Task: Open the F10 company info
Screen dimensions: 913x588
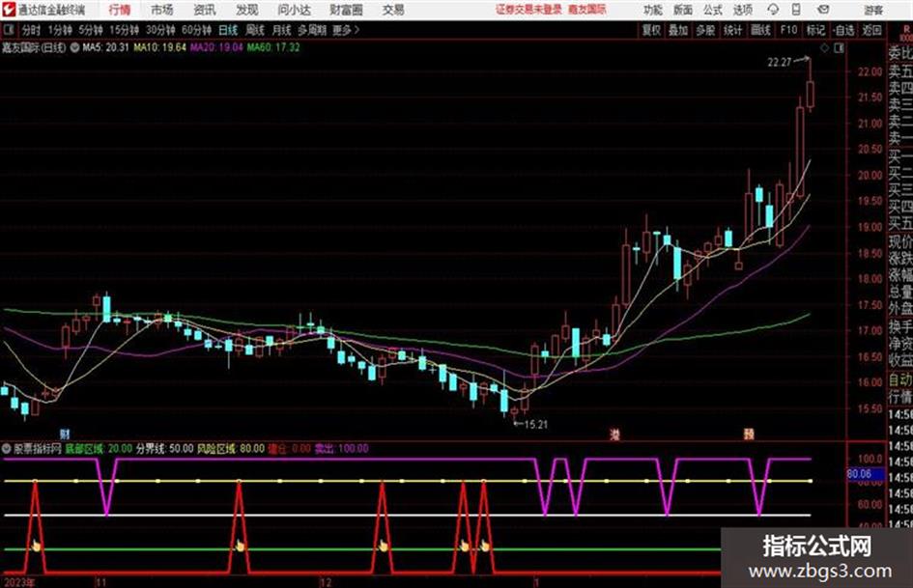Action: coord(788,30)
